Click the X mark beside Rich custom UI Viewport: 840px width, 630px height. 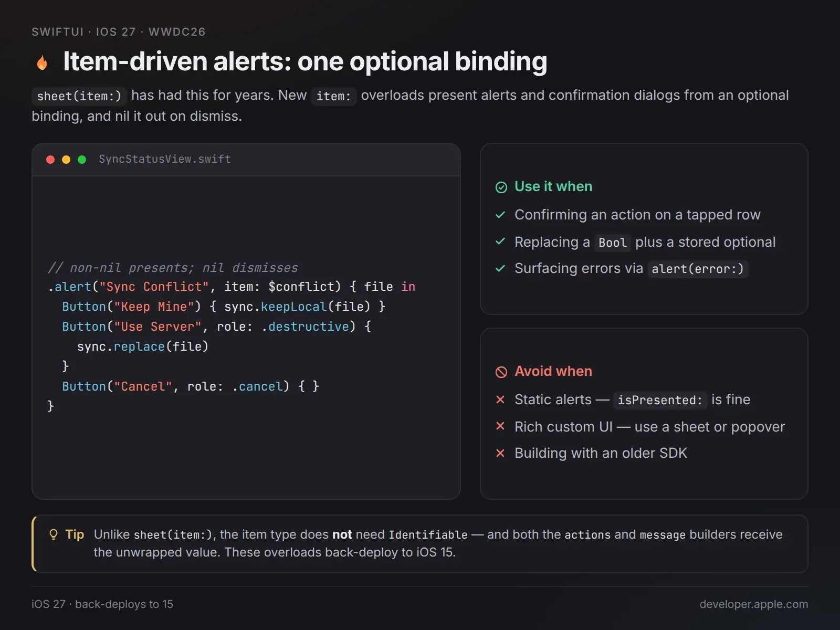500,426
